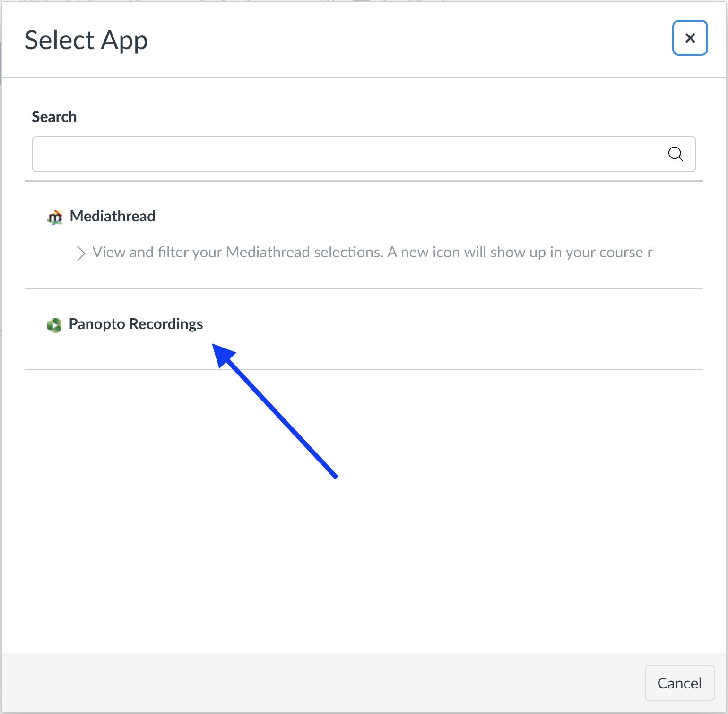Click the Panopto Recordings icon
The image size is (728, 714).
click(54, 325)
